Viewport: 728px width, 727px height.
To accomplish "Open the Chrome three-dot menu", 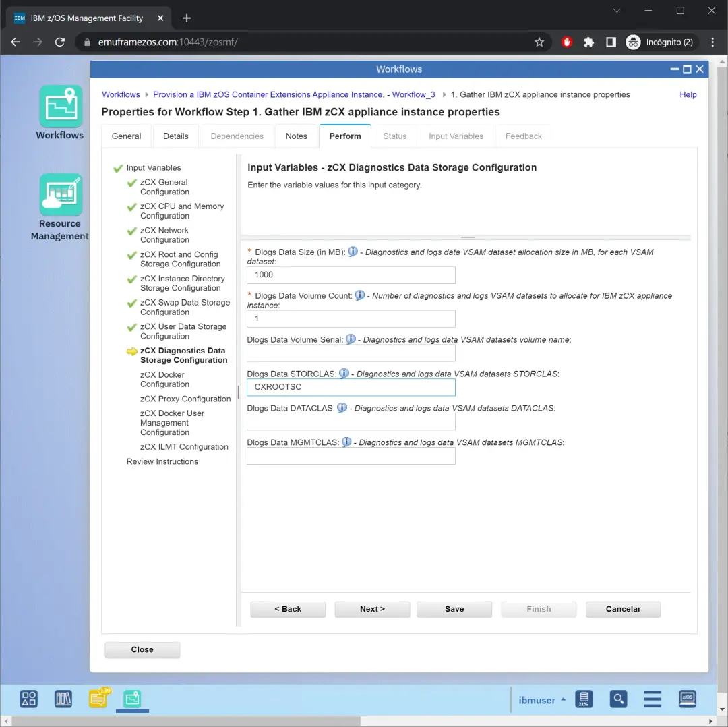I will 712,42.
